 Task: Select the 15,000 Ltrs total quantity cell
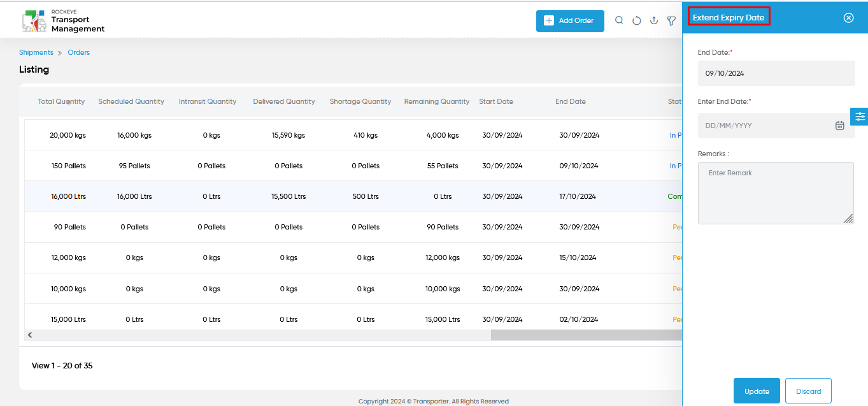69,319
